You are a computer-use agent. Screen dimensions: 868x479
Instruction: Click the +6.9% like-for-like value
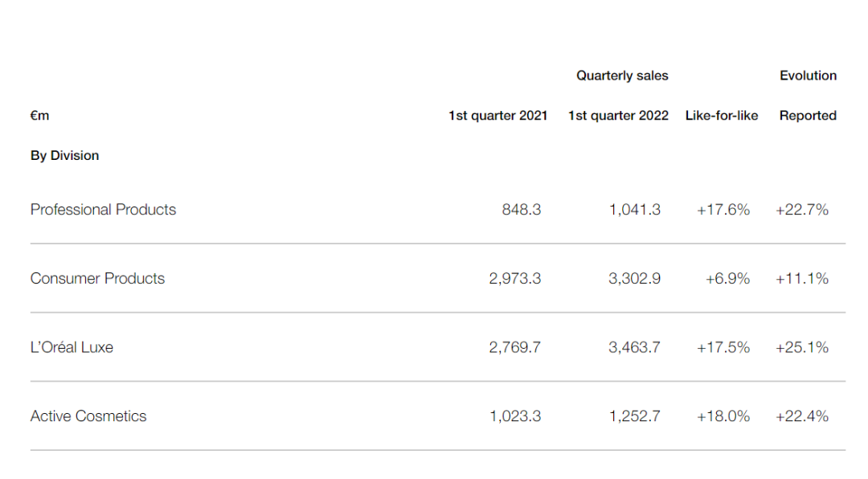pos(727,279)
